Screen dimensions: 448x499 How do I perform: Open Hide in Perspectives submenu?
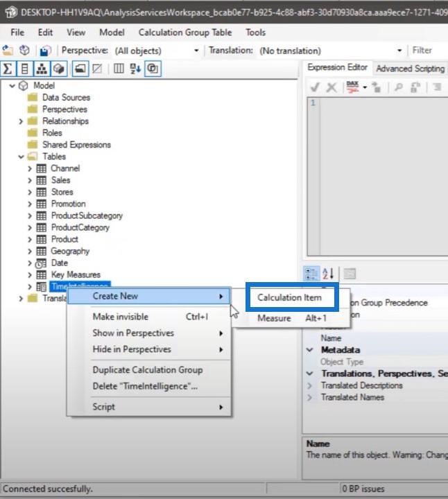149,349
